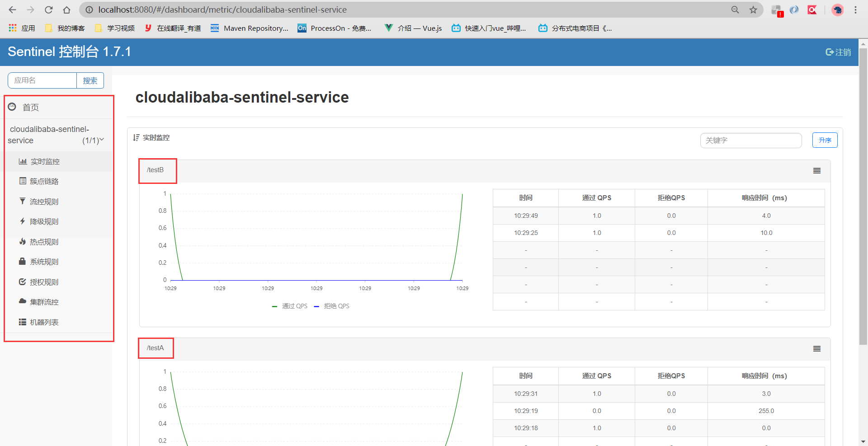Select the /testA resource title
Viewport: 868px width, 446px height.
pos(155,348)
